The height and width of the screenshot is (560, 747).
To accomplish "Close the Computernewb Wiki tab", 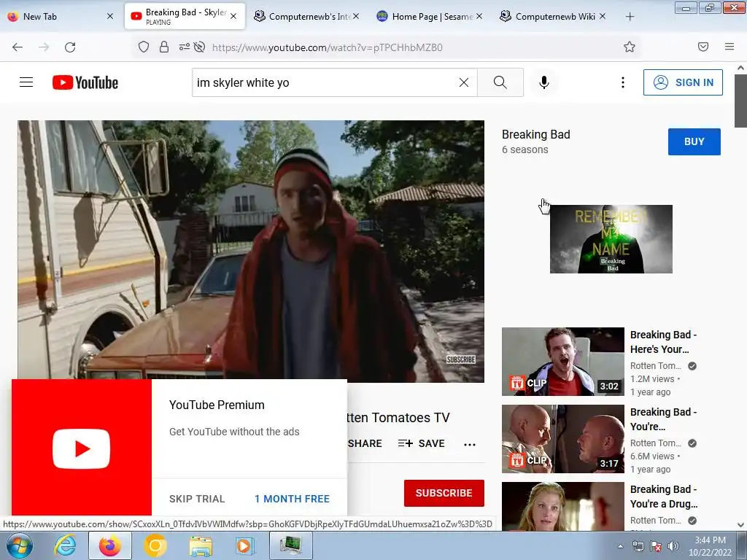I will coord(602,16).
